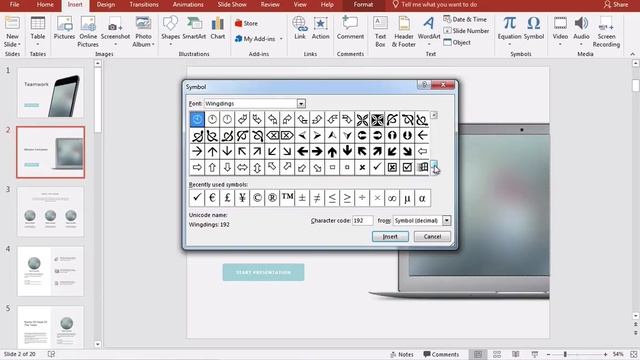Select slide 3 thumbnail
Viewport: 640px width, 360px height.
pyautogui.click(x=50, y=212)
